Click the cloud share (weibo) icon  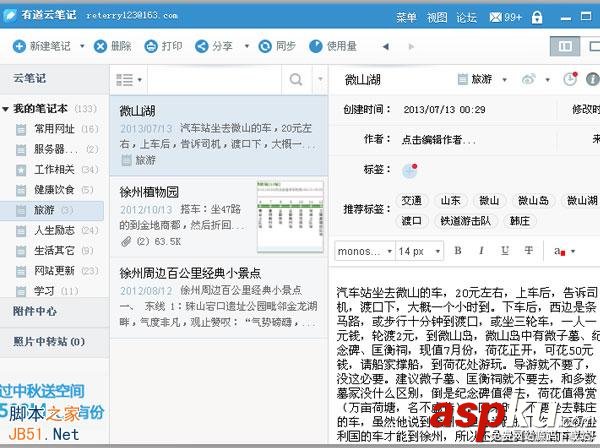(x=528, y=80)
